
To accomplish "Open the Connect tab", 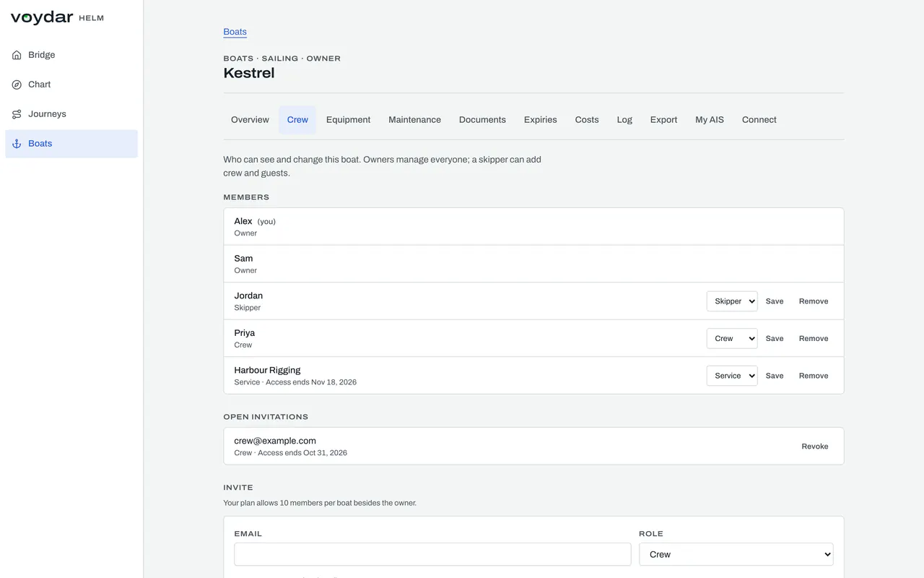I will 759,120.
